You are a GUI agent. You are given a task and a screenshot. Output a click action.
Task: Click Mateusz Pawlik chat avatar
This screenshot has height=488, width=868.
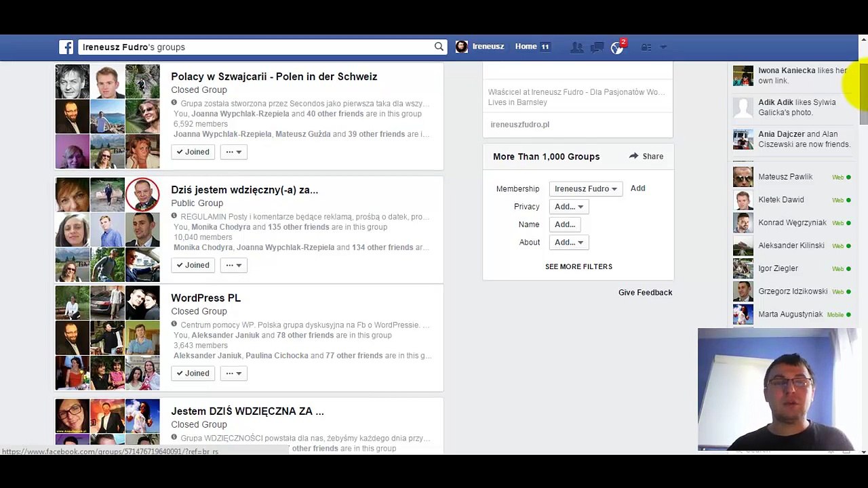[x=743, y=177]
